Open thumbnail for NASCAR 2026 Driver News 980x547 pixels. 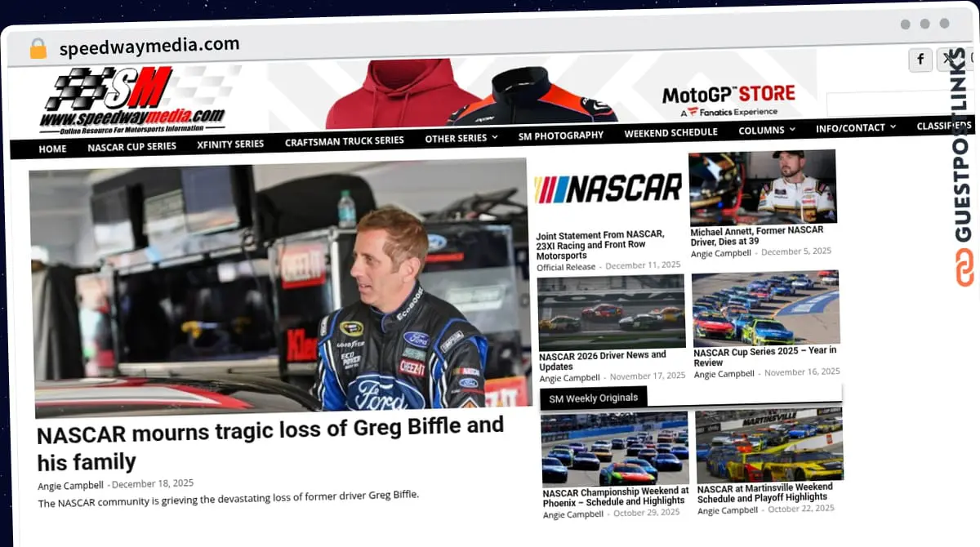click(612, 313)
